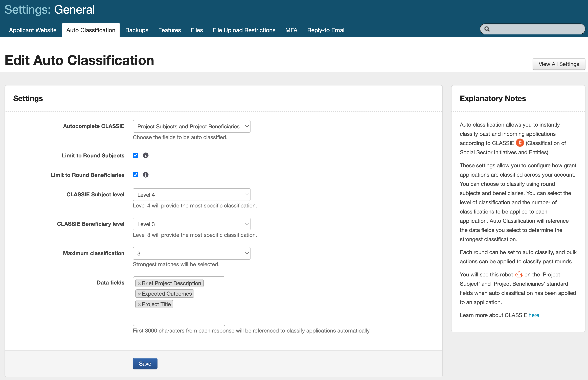Remove the Brief Project Description tag
Image resolution: width=588 pixels, height=380 pixels.
point(139,284)
